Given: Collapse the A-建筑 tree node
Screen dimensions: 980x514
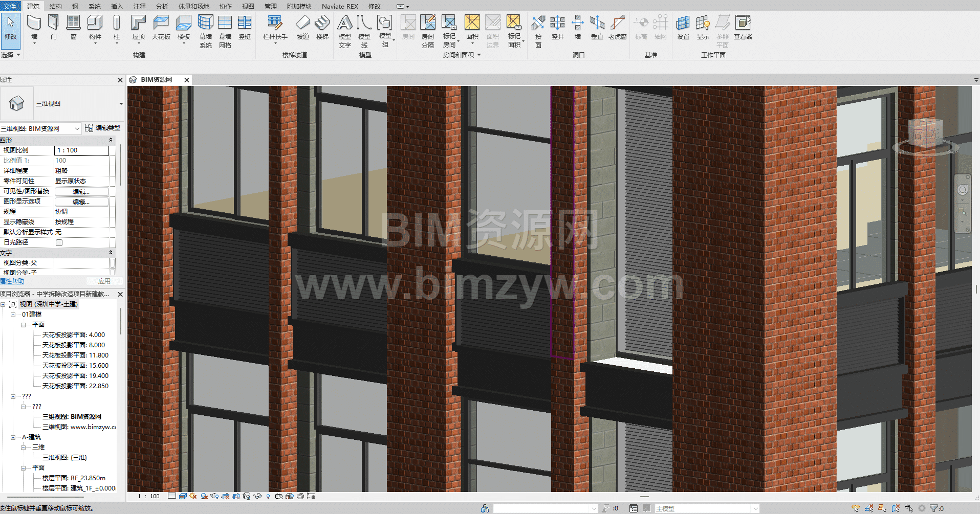Looking at the screenshot, I should point(13,437).
